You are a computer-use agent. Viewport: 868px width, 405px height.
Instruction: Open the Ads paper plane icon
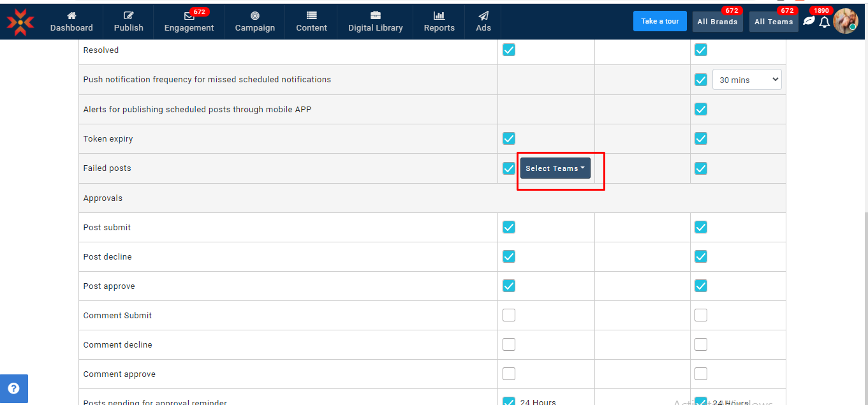[483, 15]
